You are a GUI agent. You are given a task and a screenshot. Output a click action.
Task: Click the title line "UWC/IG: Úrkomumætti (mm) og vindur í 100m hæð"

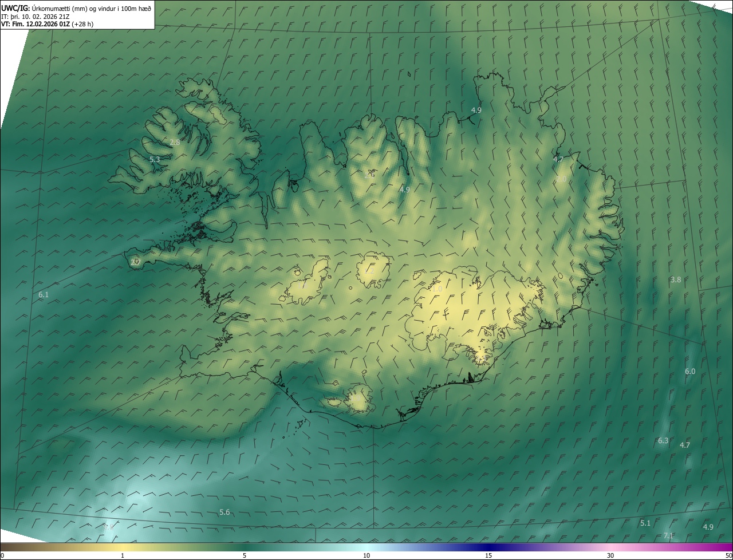tap(76, 8)
